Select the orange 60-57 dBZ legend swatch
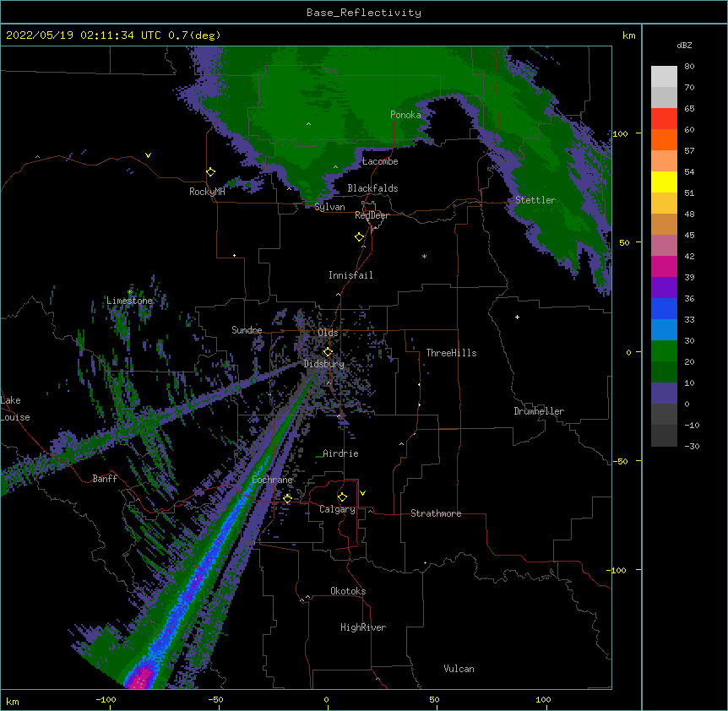The width and height of the screenshot is (728, 711). click(664, 139)
